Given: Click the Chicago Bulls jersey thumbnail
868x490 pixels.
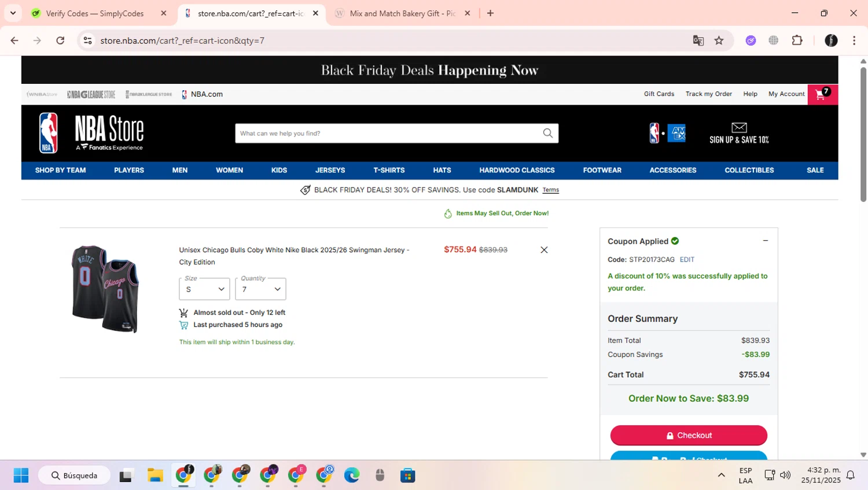Looking at the screenshot, I should (x=105, y=289).
